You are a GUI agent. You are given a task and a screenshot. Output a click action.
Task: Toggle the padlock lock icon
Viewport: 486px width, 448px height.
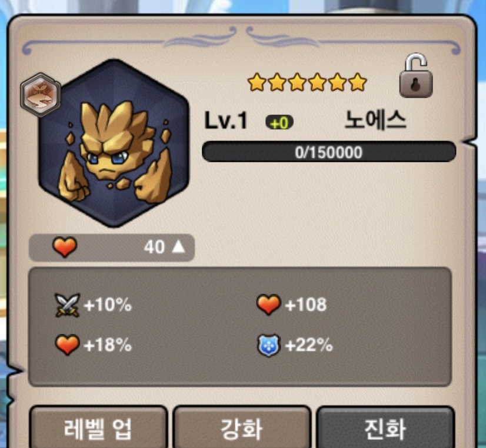(x=415, y=75)
